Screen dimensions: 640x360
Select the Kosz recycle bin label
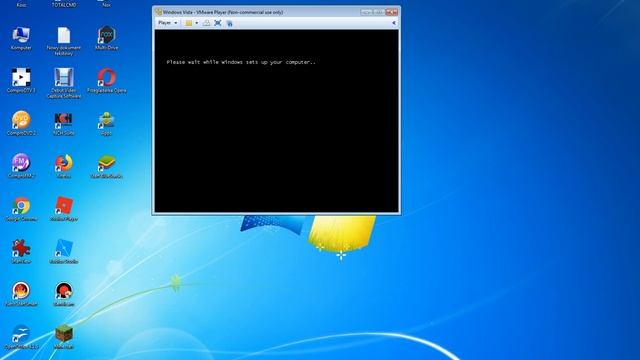pyautogui.click(x=21, y=5)
